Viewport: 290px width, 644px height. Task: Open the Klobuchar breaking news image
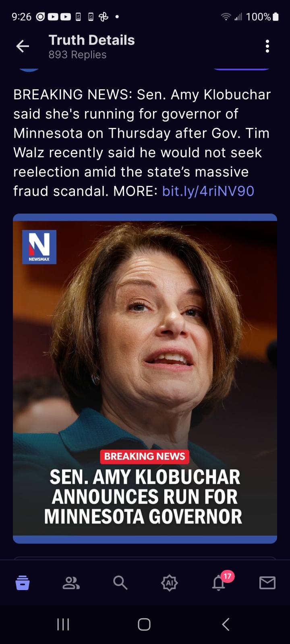[145, 378]
